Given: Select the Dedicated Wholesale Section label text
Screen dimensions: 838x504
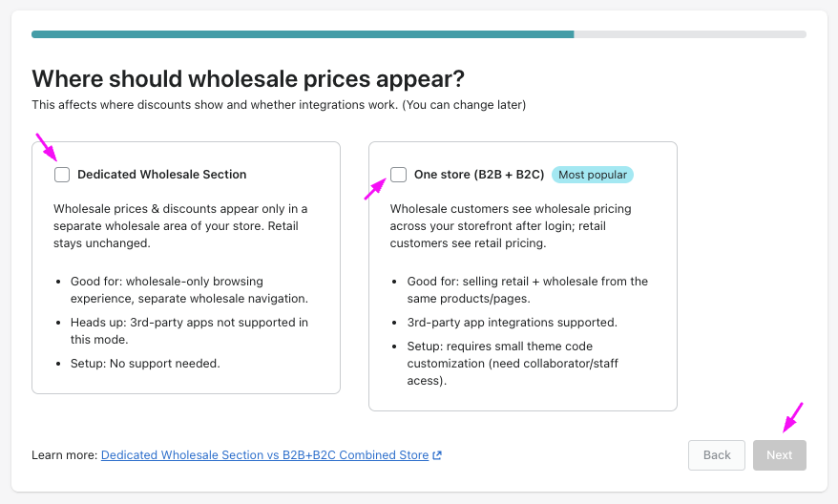Looking at the screenshot, I should pos(161,175).
